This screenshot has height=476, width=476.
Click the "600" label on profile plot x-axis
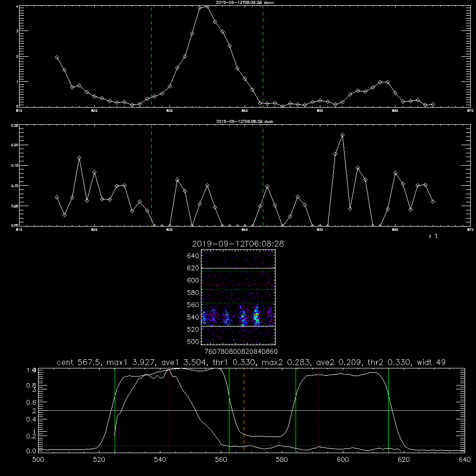pos(343,460)
